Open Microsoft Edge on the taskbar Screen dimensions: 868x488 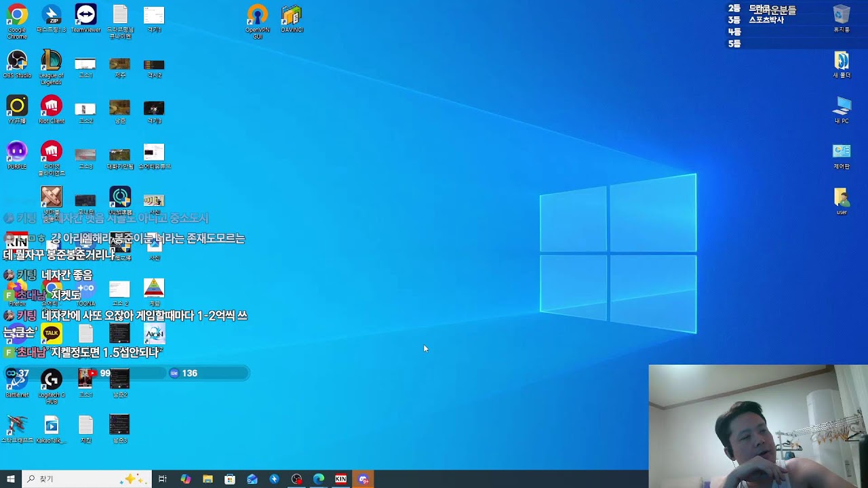(319, 479)
